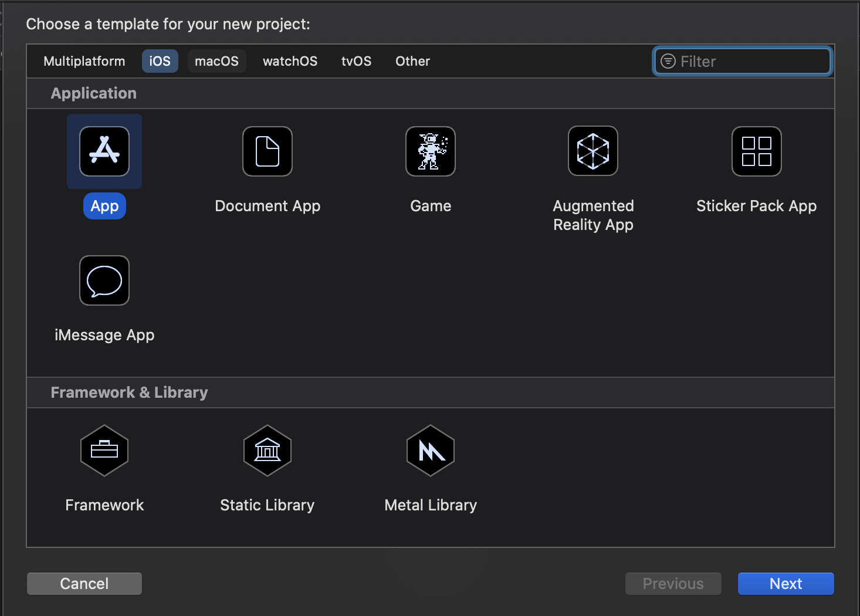Click the Previous button
Screen dimensions: 860x616
click(673, 584)
